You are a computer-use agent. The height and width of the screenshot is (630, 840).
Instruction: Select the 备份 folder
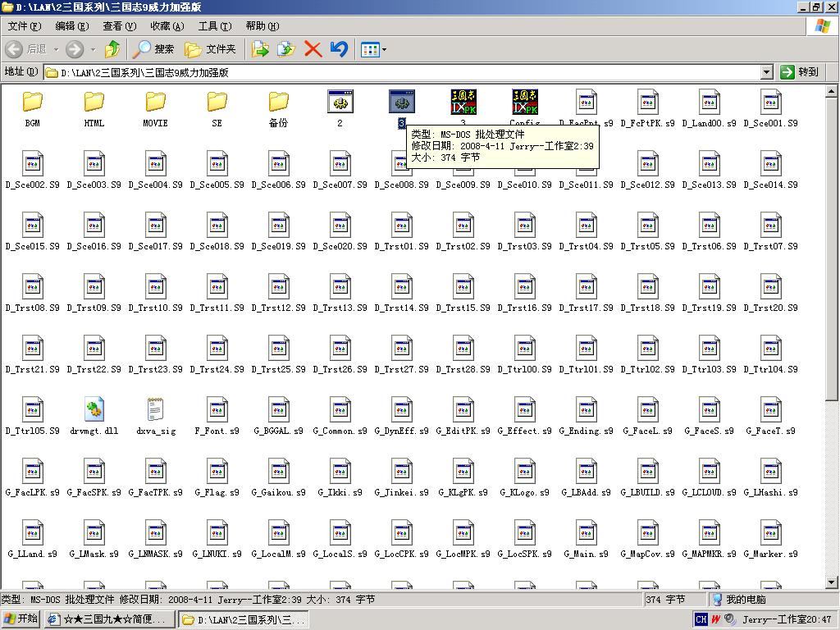(x=279, y=102)
